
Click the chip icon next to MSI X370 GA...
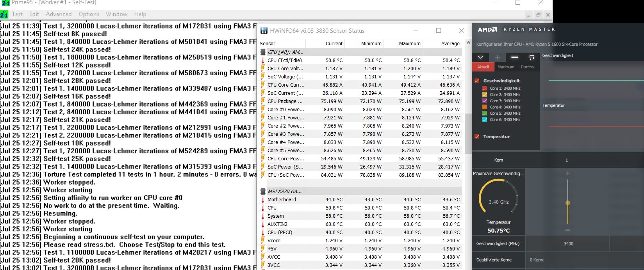(x=263, y=191)
